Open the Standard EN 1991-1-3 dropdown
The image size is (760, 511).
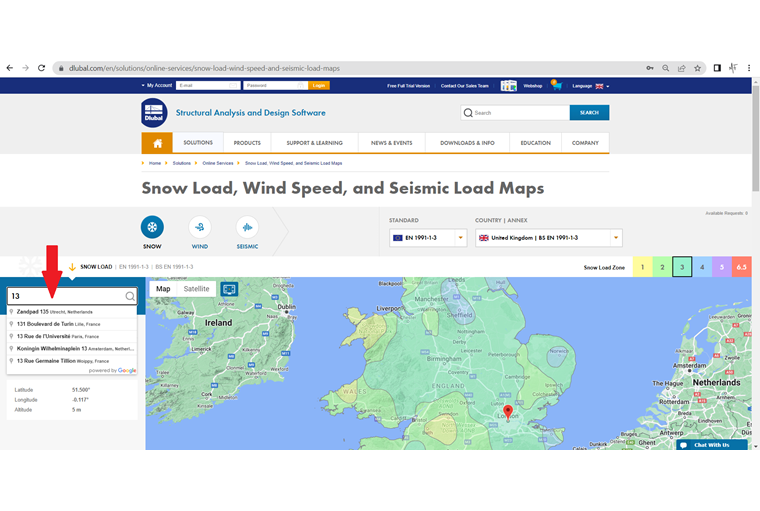click(x=428, y=238)
